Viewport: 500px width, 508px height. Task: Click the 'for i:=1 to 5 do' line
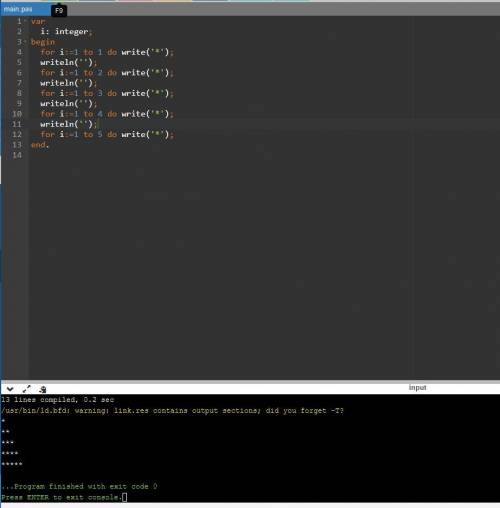point(107,134)
